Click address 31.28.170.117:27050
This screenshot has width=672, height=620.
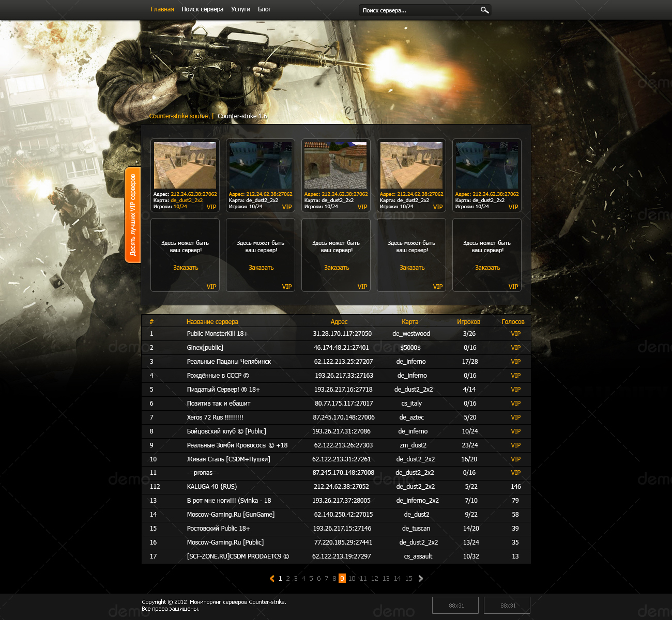pos(342,334)
